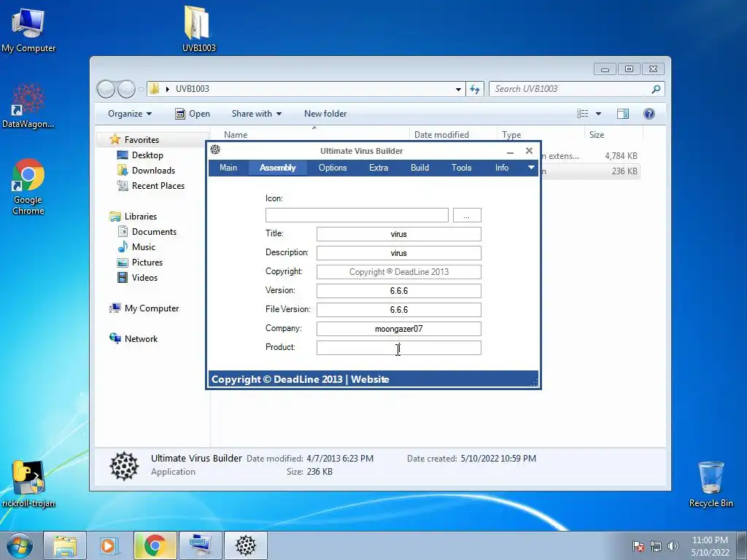This screenshot has width=747, height=560.
Task: Open the Recycle Bin
Action: (x=711, y=484)
